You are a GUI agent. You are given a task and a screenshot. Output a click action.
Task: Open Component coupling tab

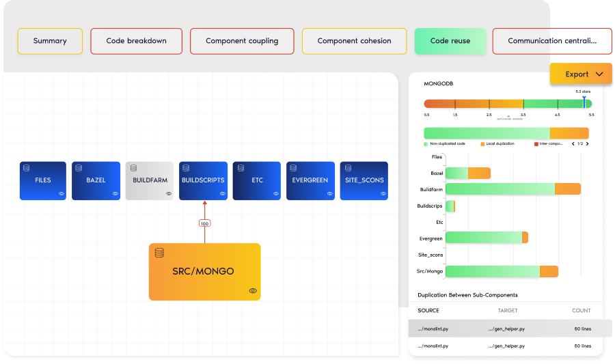[x=242, y=41]
